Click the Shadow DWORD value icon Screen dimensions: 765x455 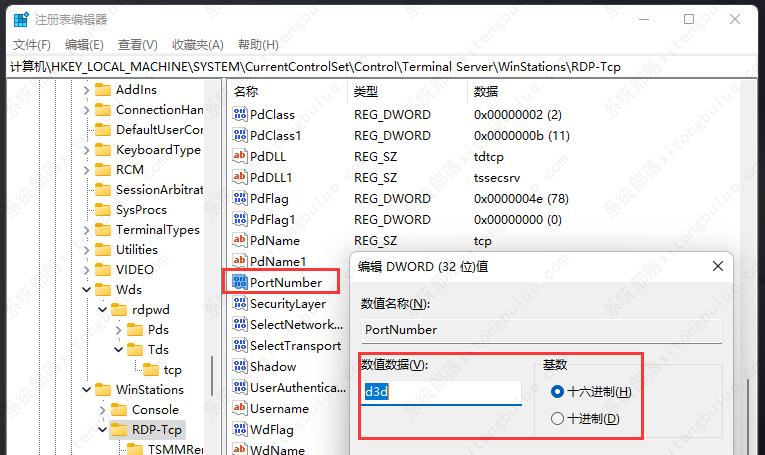[x=239, y=366]
